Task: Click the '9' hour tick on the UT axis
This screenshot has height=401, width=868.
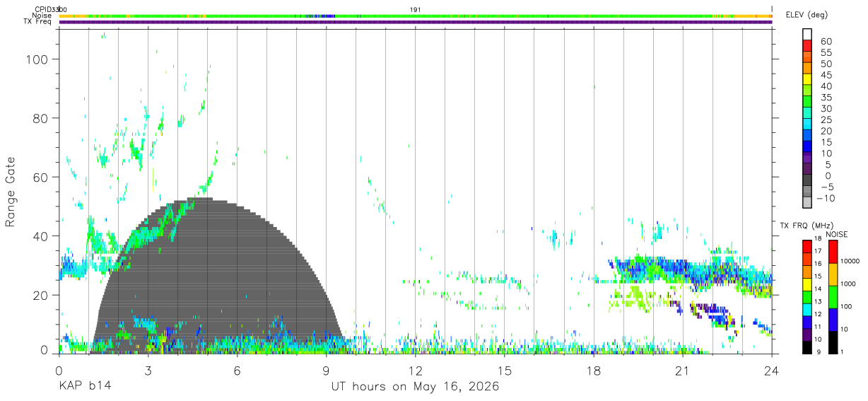Action: [x=326, y=371]
